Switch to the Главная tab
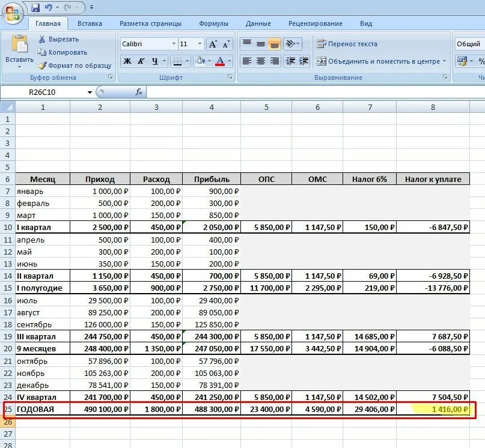Image resolution: width=485 pixels, height=448 pixels. click(48, 23)
